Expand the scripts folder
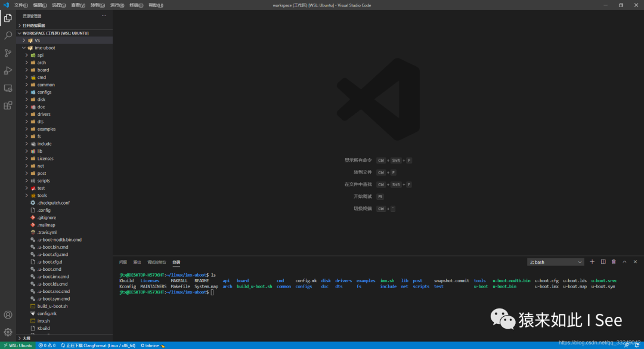 (64, 181)
